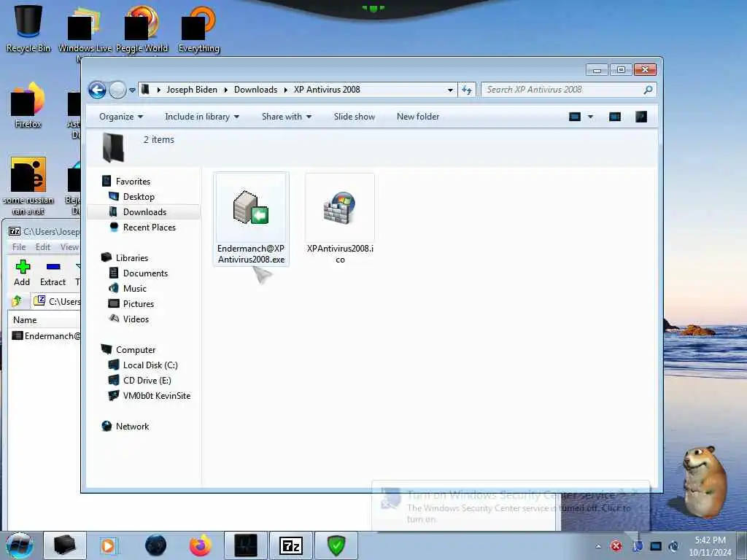The image size is (747, 560).
Task: Click green shield taskbar icon
Action: (x=336, y=545)
